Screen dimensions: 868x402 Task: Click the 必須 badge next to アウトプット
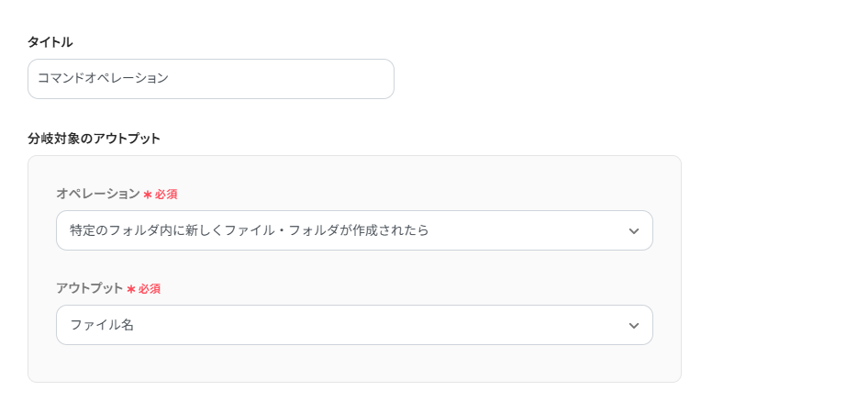(x=150, y=289)
